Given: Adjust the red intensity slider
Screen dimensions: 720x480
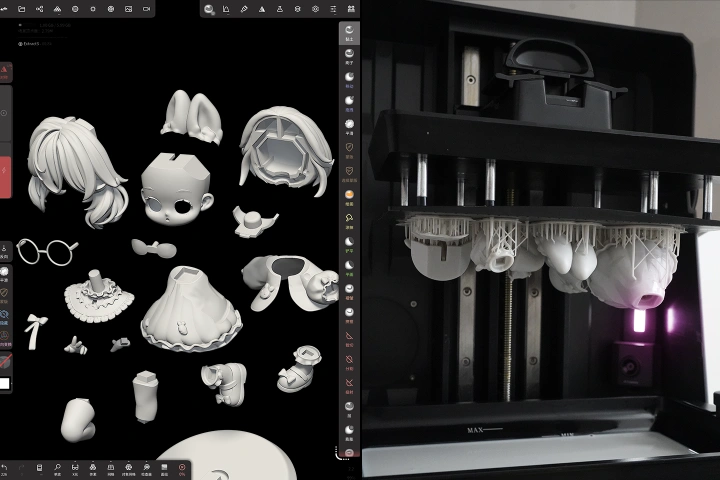Looking at the screenshot, I should pos(5,177).
